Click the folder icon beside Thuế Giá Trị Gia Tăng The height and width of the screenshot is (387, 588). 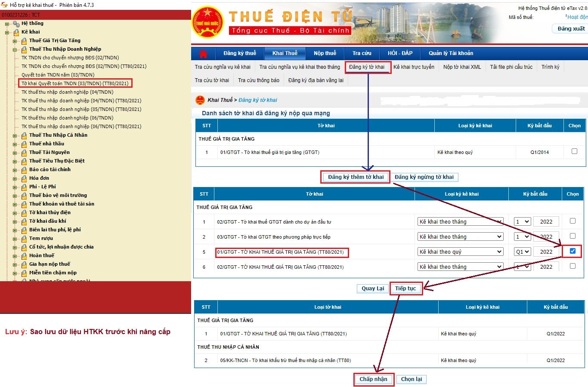pos(24,41)
